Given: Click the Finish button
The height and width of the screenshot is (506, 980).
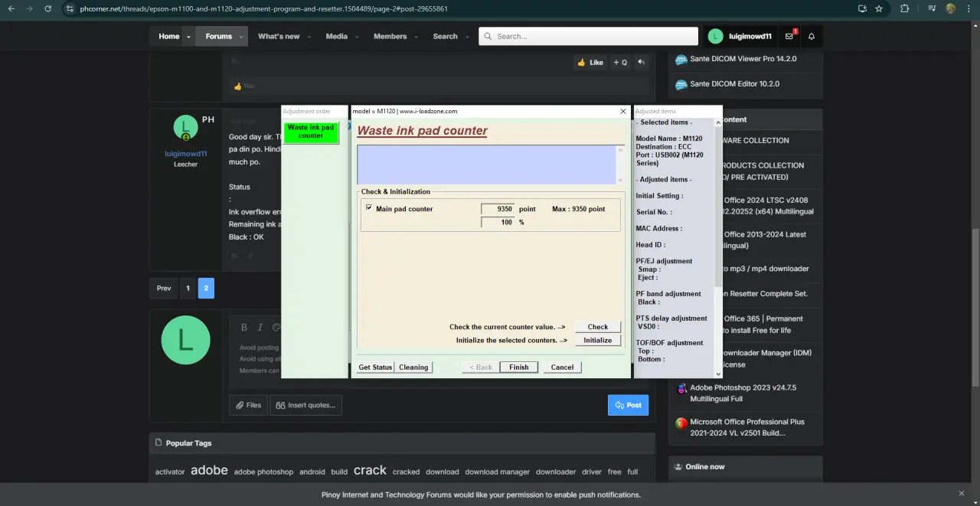Looking at the screenshot, I should point(519,367).
